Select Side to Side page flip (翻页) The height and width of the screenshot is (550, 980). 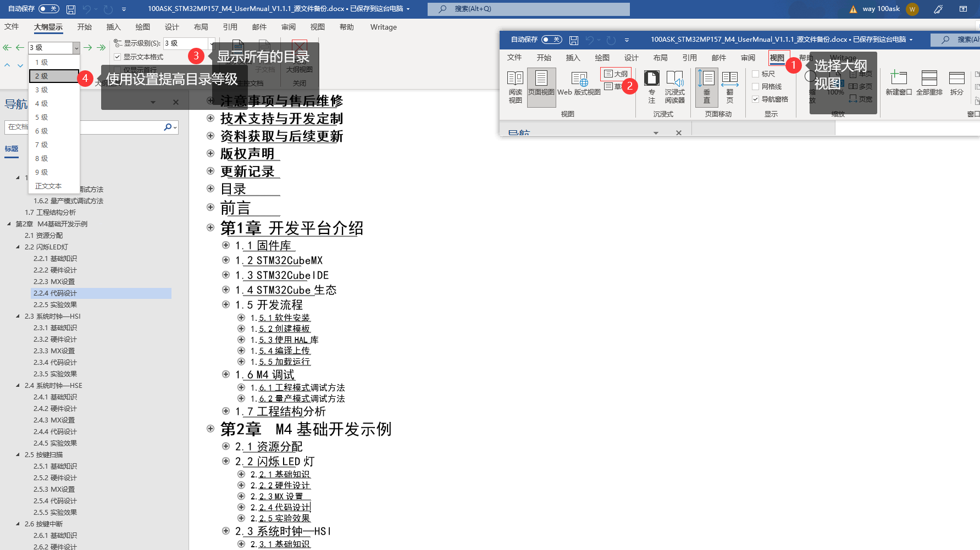[729, 87]
